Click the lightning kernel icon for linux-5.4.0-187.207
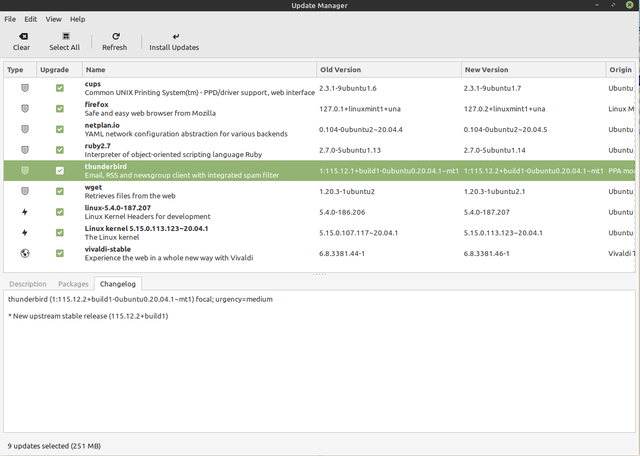The height and width of the screenshot is (456, 640). click(25, 212)
